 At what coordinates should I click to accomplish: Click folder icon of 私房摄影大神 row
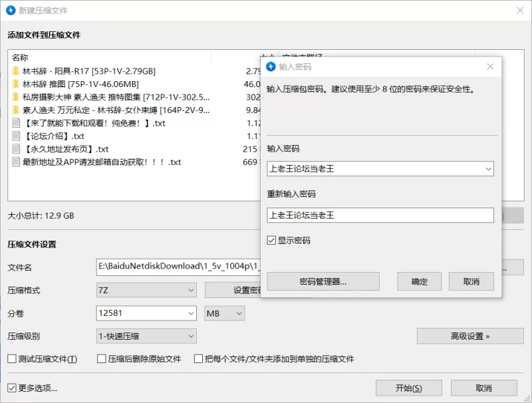pyautogui.click(x=15, y=97)
